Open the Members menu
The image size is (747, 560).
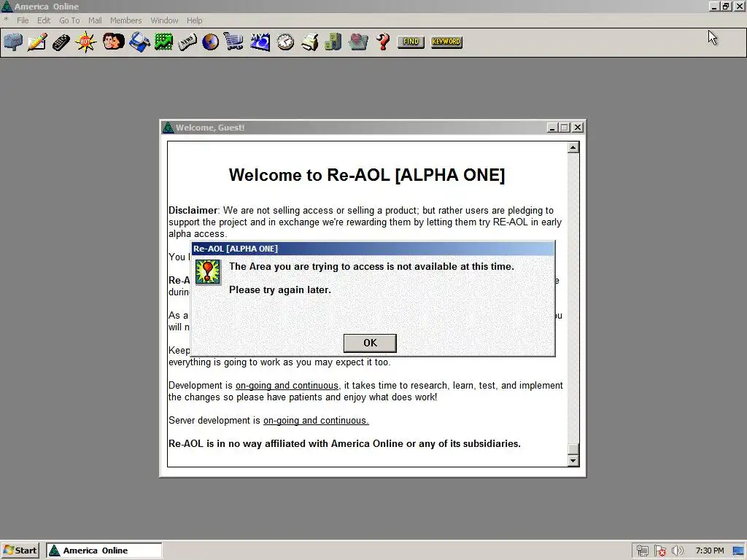point(125,20)
